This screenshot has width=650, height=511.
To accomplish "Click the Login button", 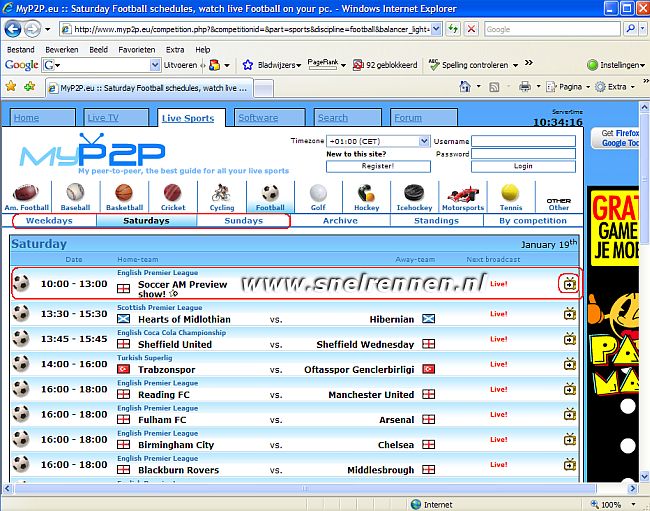I will click(x=523, y=166).
